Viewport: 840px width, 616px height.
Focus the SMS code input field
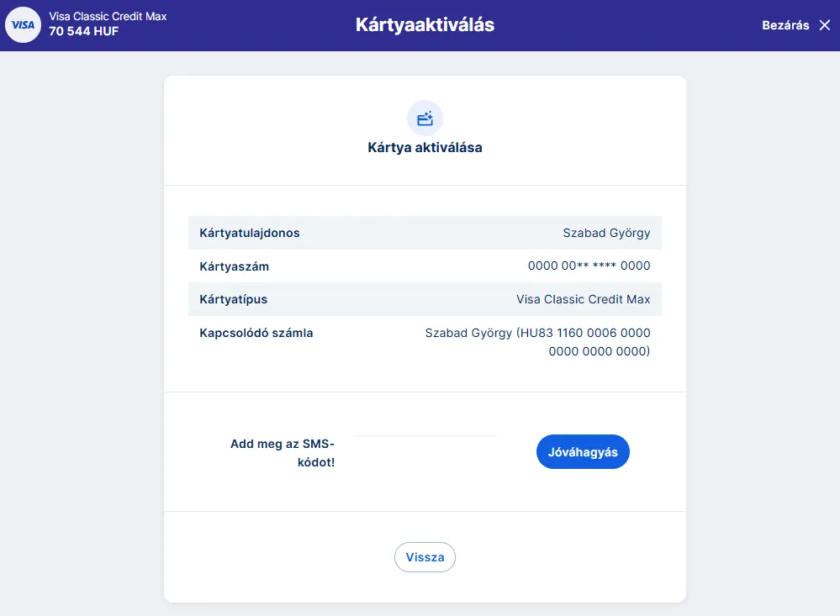tap(425, 450)
